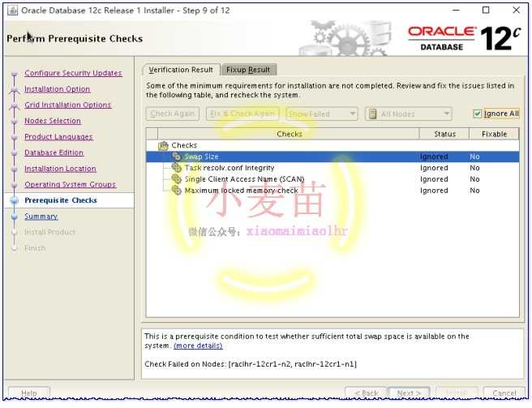
Task: Click the Back button
Action: [x=366, y=393]
